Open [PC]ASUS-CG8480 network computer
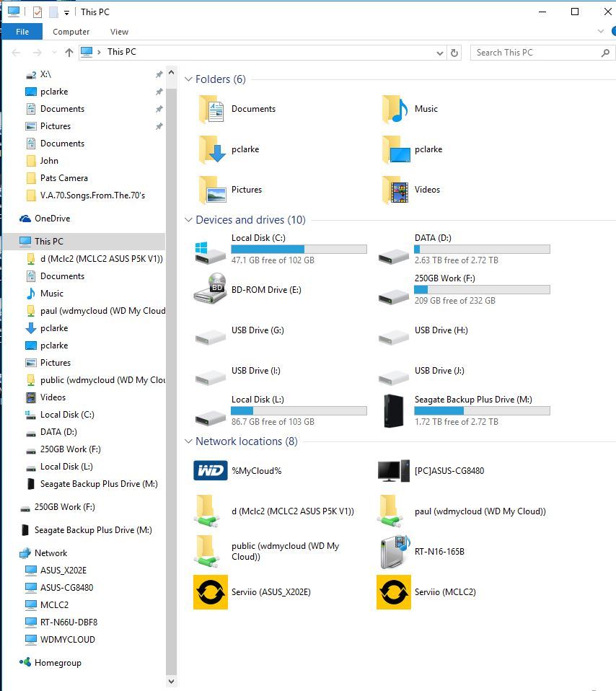The image size is (616, 691). click(431, 471)
